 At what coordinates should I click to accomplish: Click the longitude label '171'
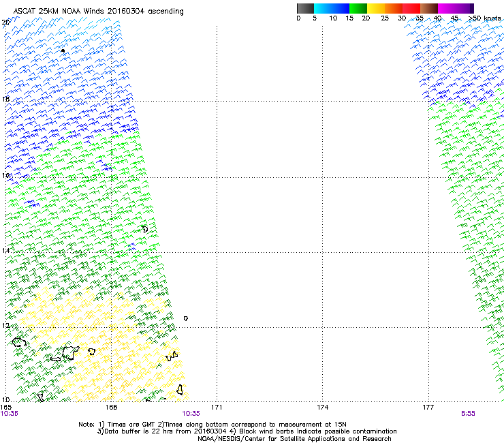coord(217,408)
